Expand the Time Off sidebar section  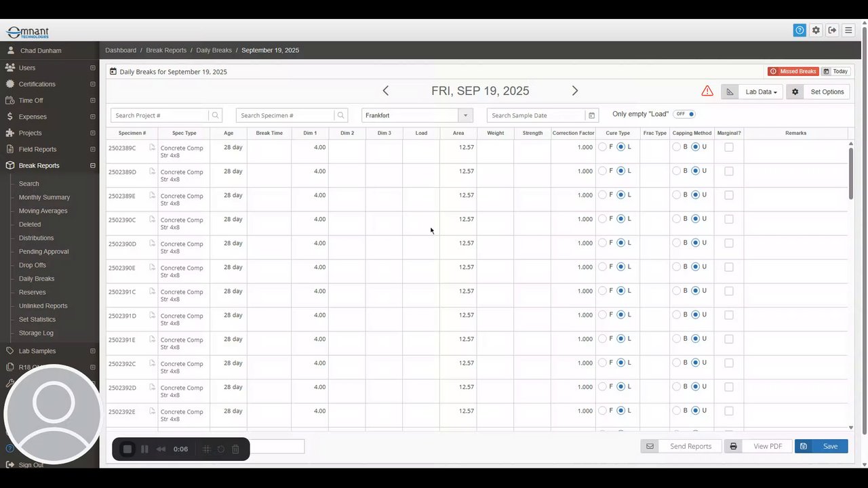93,100
